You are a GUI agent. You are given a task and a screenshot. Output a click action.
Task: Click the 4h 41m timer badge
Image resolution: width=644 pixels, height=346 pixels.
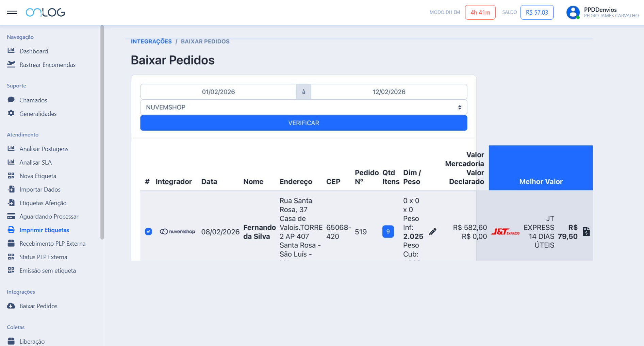pos(480,13)
